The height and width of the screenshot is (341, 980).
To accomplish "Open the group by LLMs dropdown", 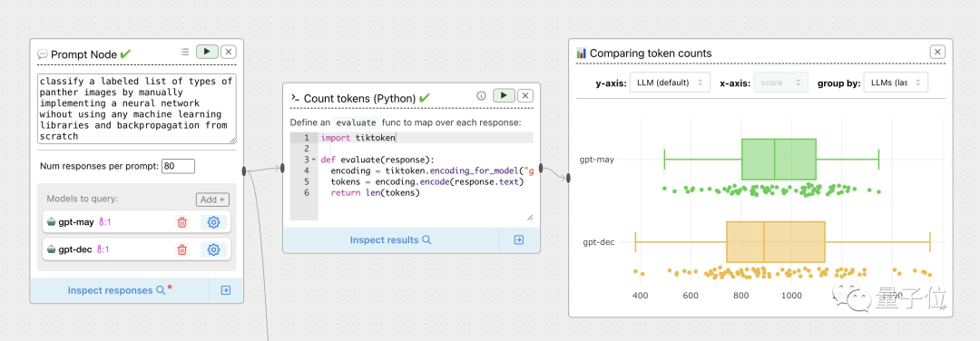I will point(896,83).
